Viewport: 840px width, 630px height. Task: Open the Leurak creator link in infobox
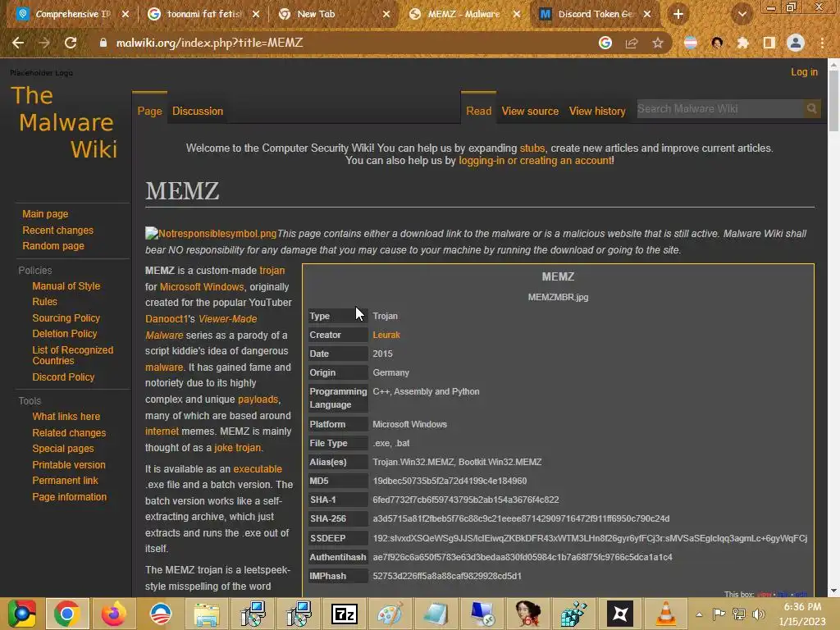point(386,335)
